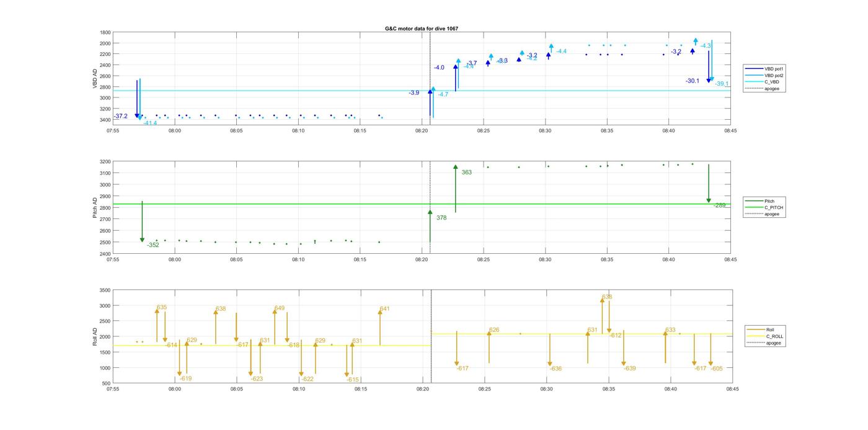Click the "-605" roll data label

717,369
